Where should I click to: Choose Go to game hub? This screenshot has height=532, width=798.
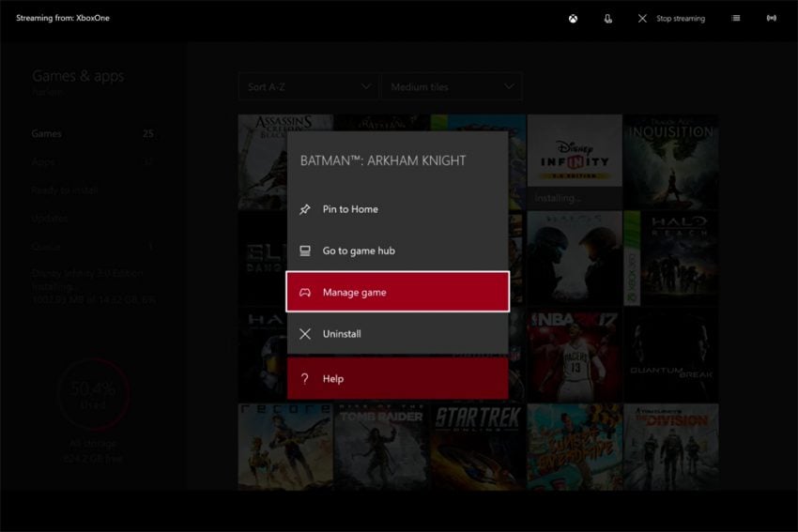pyautogui.click(x=397, y=251)
